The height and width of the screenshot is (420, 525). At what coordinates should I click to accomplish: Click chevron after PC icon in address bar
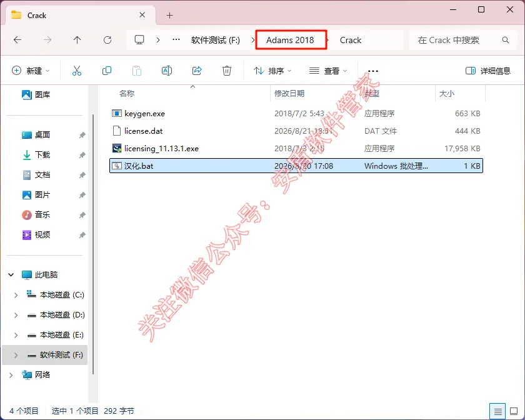[158, 40]
